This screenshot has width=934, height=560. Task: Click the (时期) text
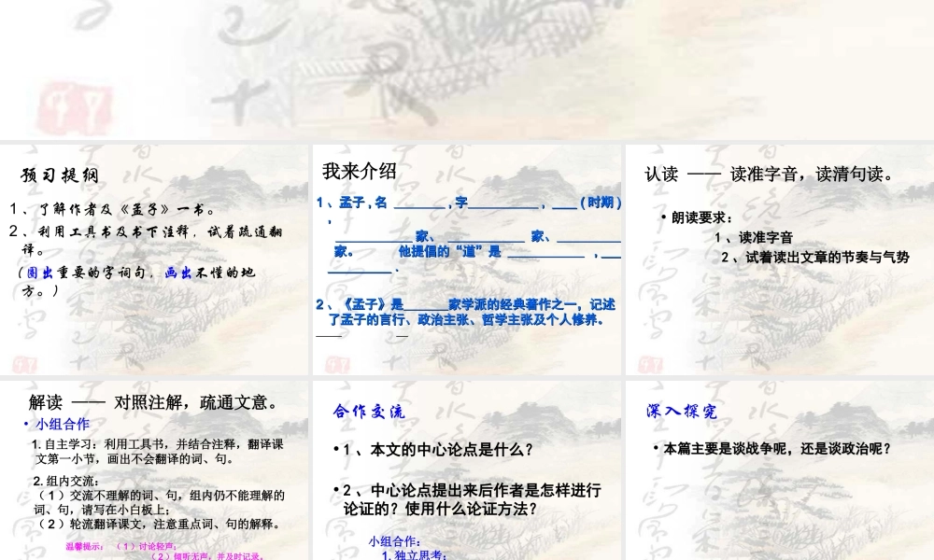pos(601,203)
